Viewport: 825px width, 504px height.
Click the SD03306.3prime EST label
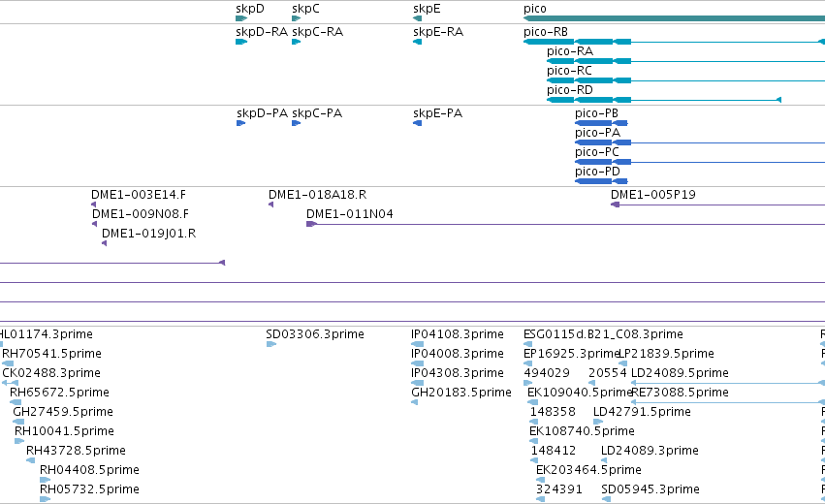(315, 334)
